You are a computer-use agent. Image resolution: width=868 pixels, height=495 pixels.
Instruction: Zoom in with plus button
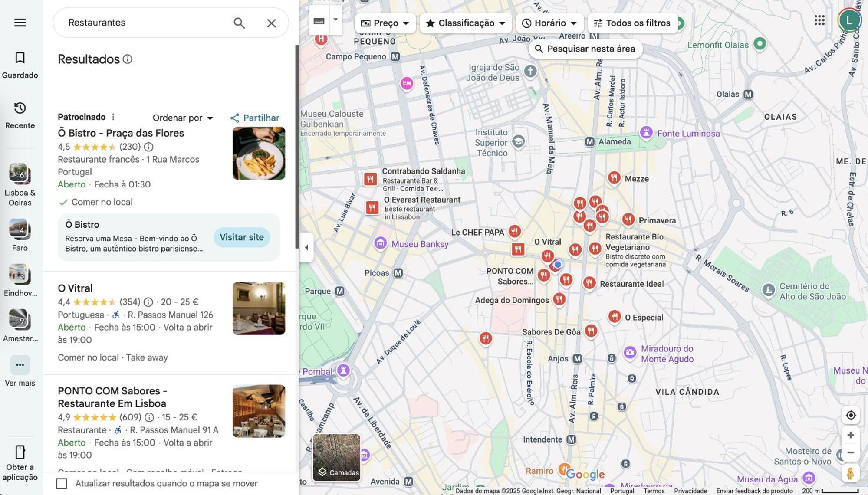[x=851, y=435]
